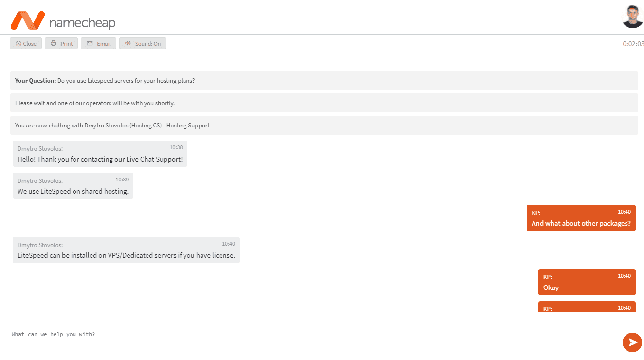Click the VPS/Dedicated servers license message
Viewport: 644px width, 360px height.
point(126,250)
